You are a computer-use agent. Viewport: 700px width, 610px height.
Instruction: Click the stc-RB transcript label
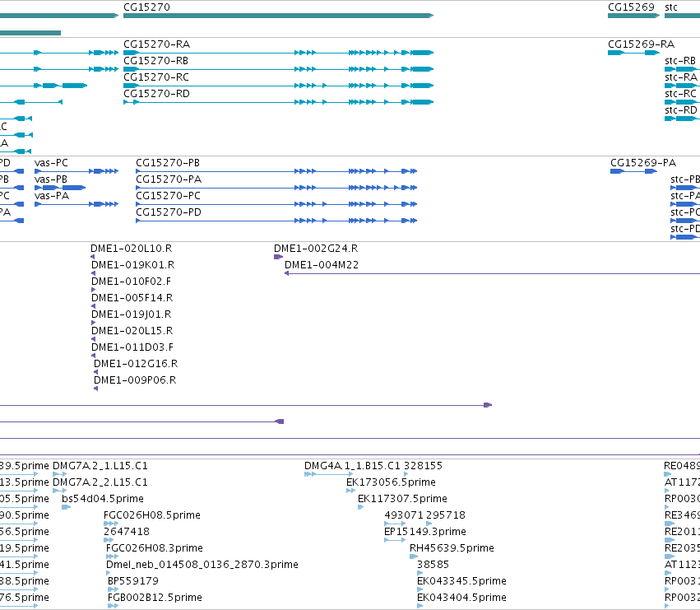(680, 60)
